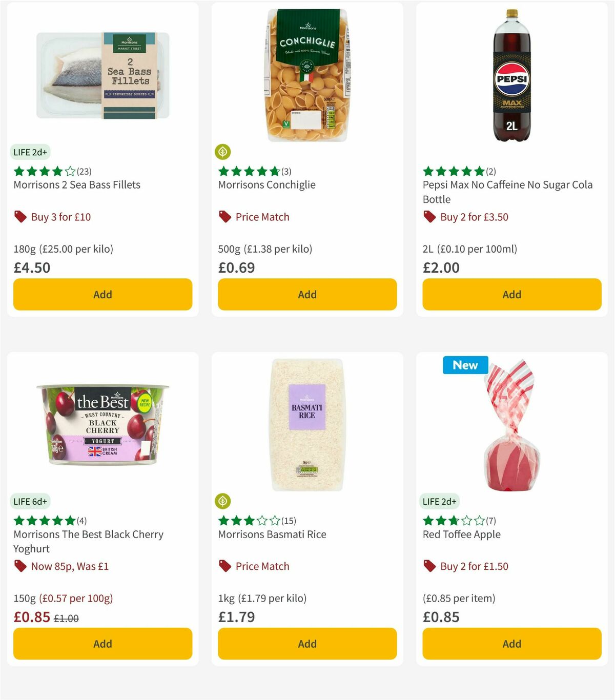Click the tag icon next to 'Now 85p, Was £1'
The height and width of the screenshot is (700, 615).
(x=20, y=566)
